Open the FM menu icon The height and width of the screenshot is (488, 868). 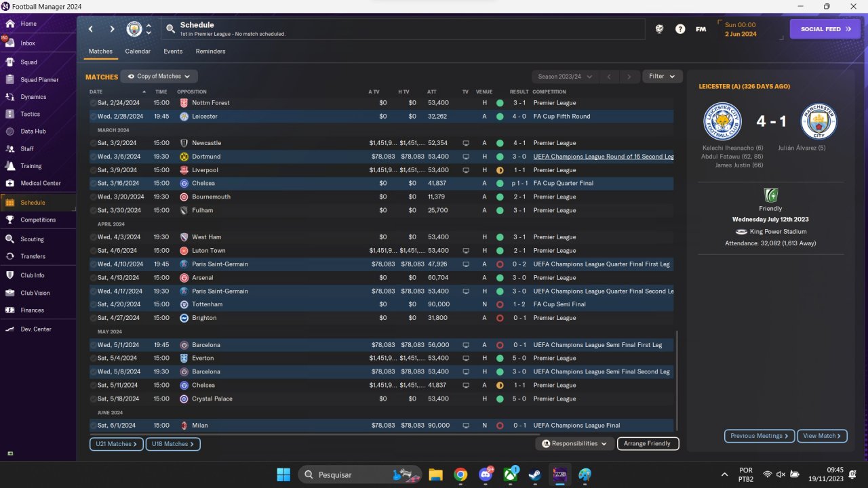tap(701, 29)
